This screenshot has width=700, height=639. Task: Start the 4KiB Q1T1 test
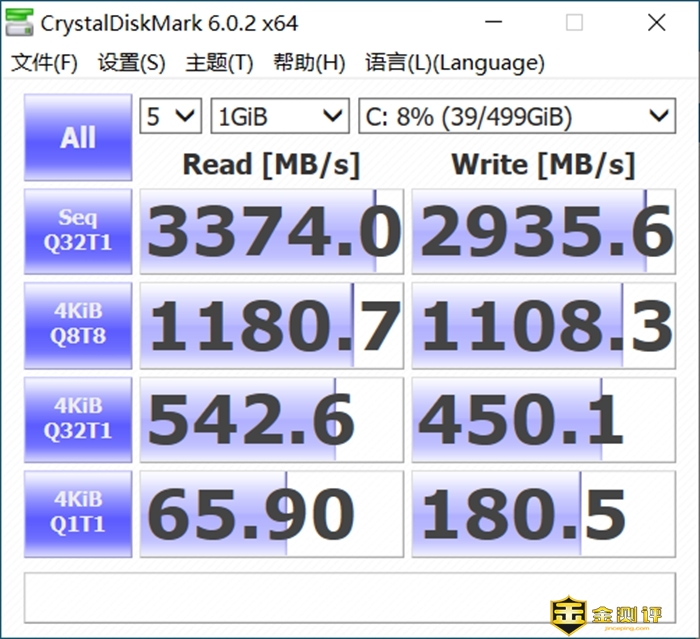click(x=78, y=513)
